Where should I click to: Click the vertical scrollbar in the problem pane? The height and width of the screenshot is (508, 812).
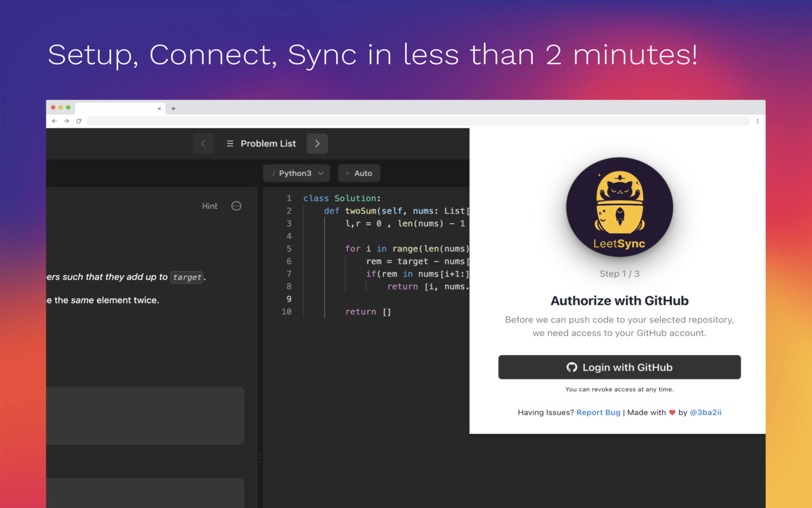coord(259,457)
